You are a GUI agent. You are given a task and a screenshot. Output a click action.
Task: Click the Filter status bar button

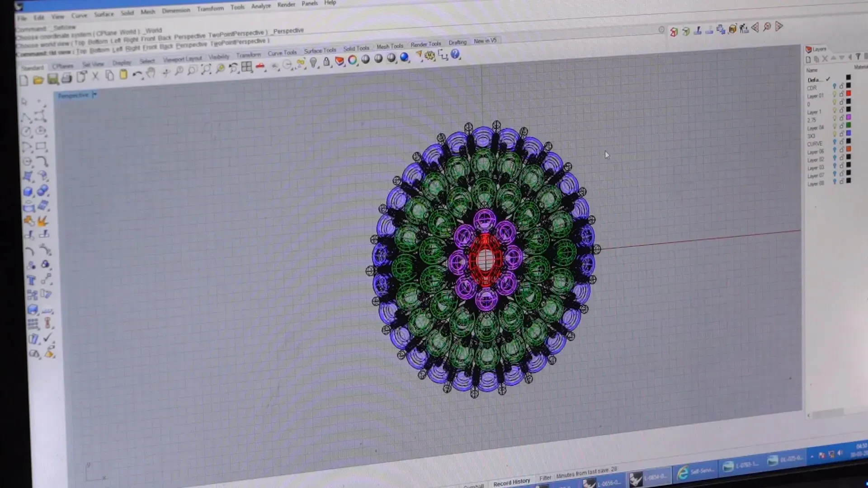point(545,478)
